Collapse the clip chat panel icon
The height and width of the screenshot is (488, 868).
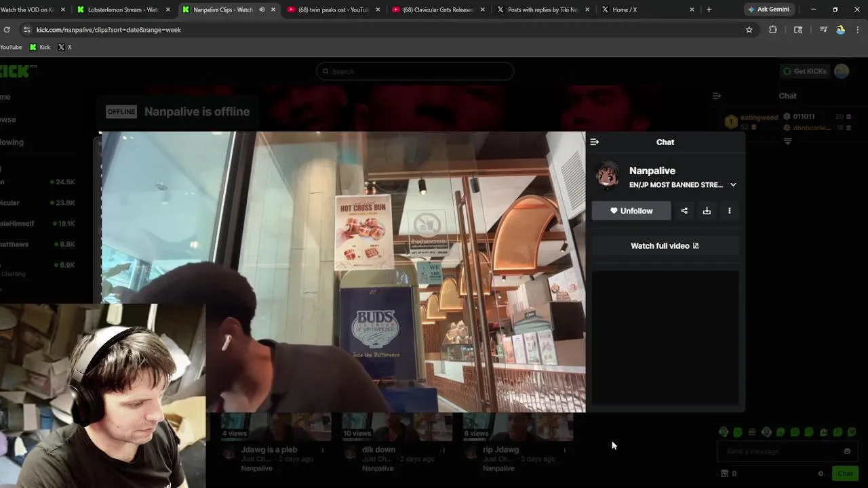(595, 142)
